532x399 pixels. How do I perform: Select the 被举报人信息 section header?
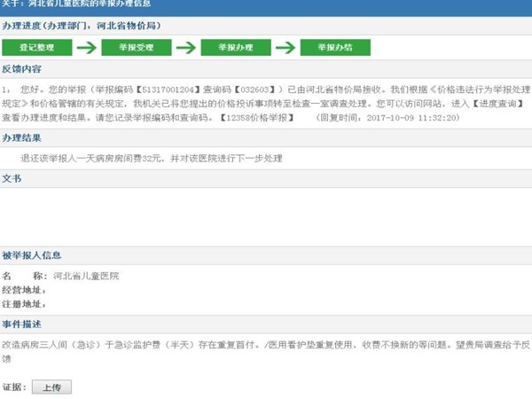(266, 255)
